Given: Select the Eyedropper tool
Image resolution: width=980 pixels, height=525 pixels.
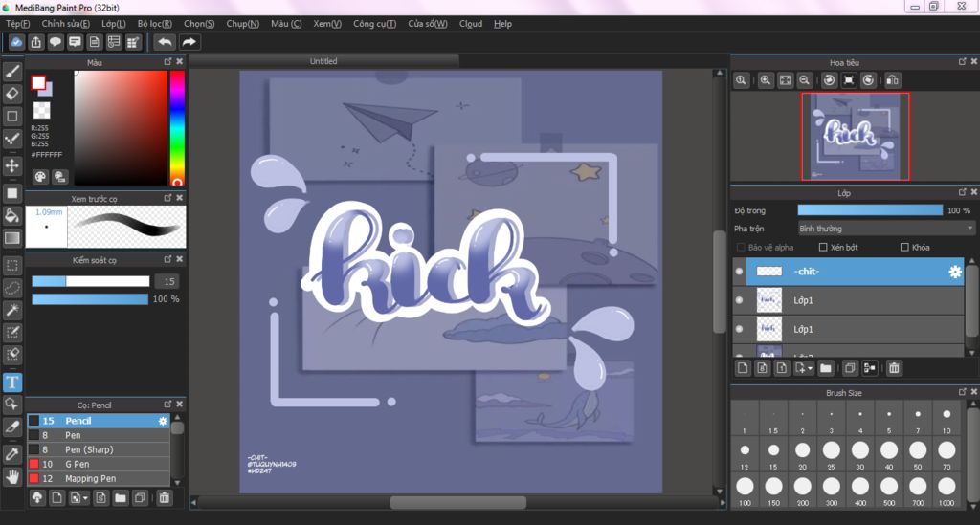Looking at the screenshot, I should pyautogui.click(x=12, y=454).
